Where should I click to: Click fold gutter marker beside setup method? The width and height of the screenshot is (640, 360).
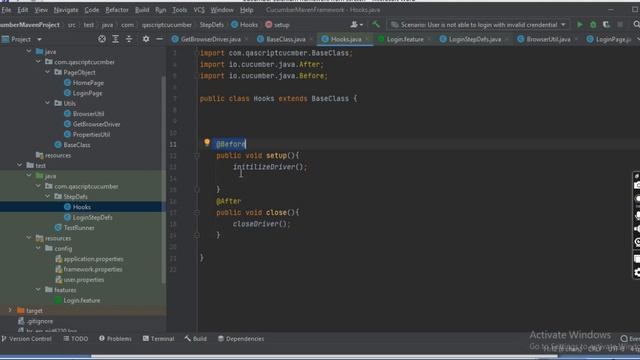point(197,156)
